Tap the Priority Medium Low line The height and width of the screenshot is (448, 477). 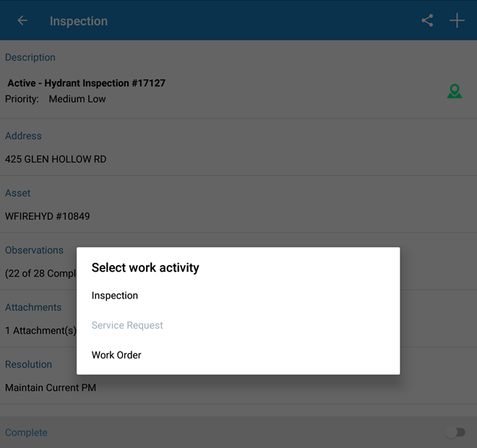(56, 99)
